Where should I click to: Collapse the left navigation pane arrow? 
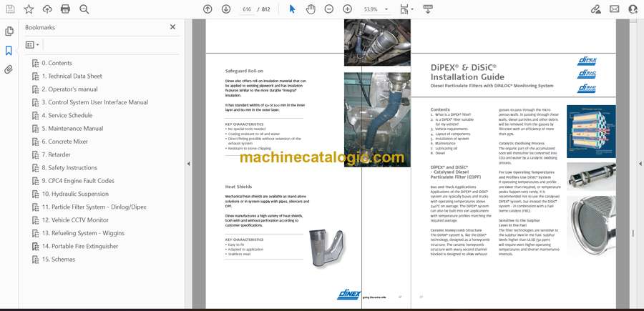188,164
